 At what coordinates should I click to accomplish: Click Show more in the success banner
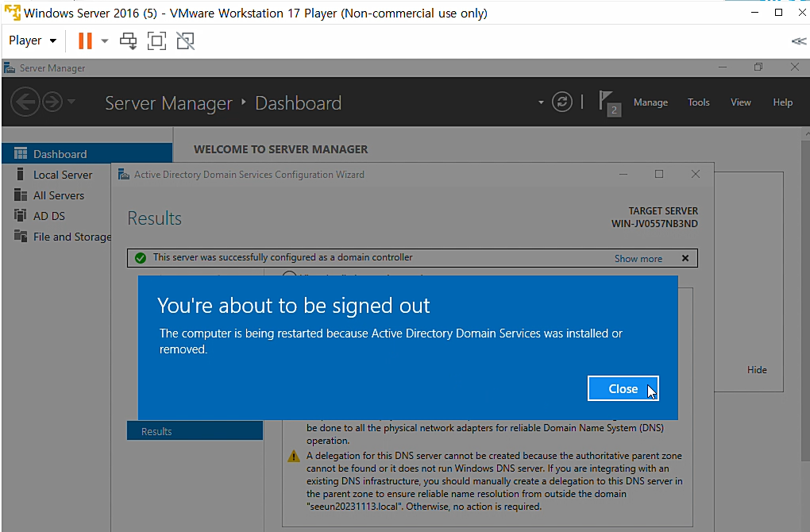pyautogui.click(x=638, y=258)
